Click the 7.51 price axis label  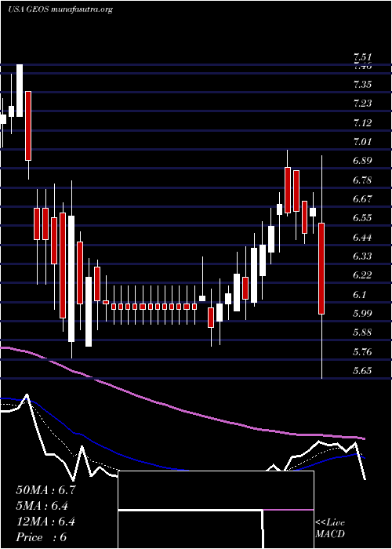coord(362,57)
